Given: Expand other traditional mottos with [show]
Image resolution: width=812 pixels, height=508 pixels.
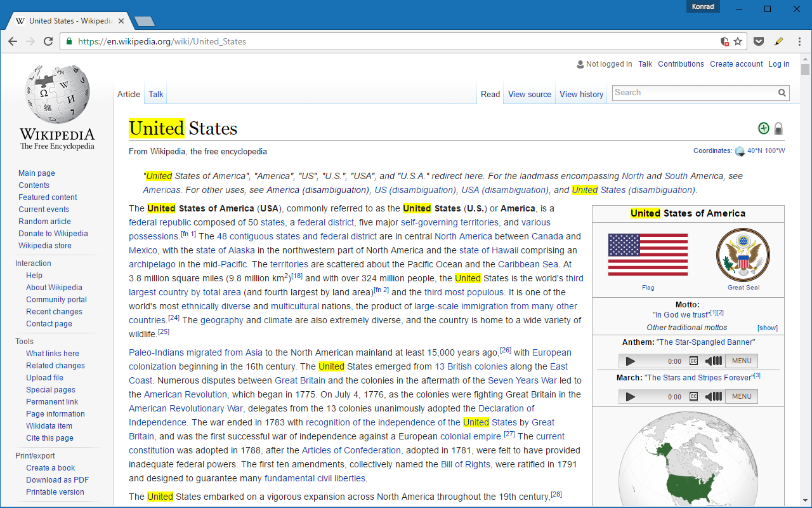Looking at the screenshot, I should click(x=767, y=328).
